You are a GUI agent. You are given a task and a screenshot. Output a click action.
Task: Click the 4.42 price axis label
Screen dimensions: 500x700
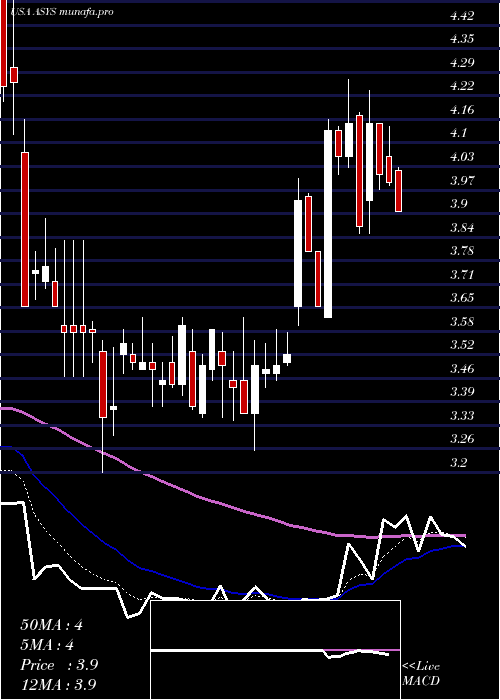pos(462,16)
